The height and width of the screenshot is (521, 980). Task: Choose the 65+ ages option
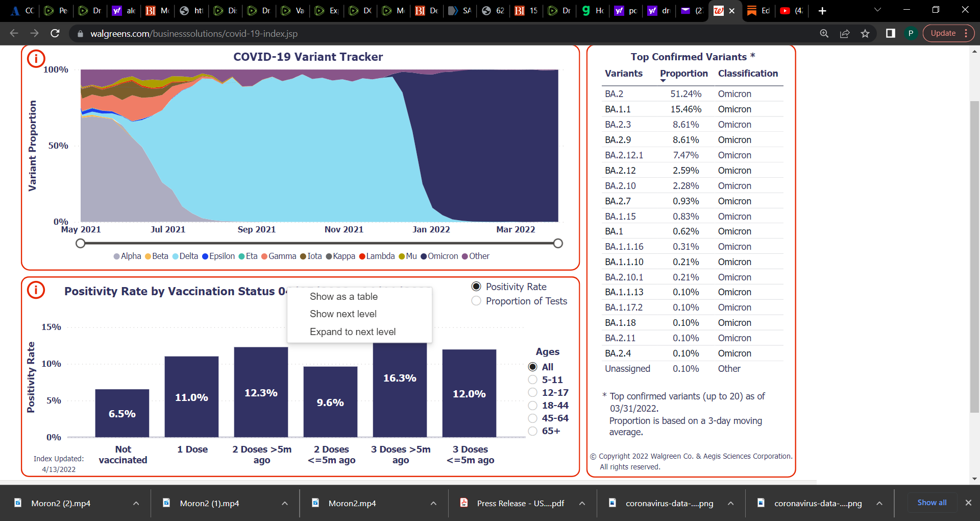pos(533,431)
